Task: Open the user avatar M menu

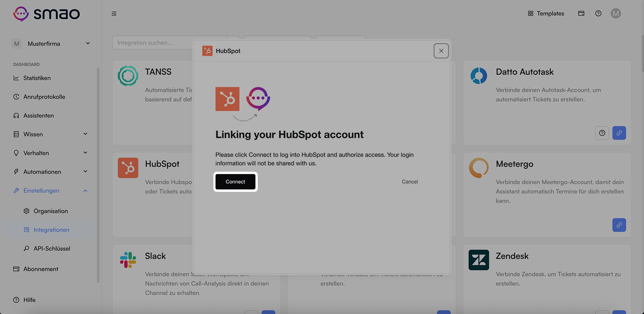Action: [615, 14]
